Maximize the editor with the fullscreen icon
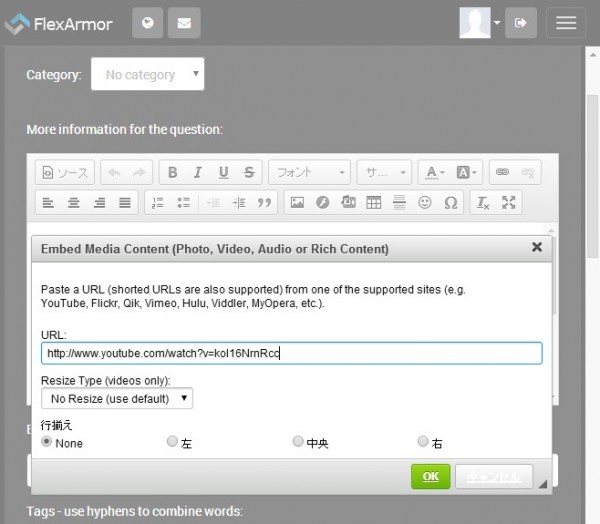Viewport: 600px width, 524px height. tap(509, 202)
